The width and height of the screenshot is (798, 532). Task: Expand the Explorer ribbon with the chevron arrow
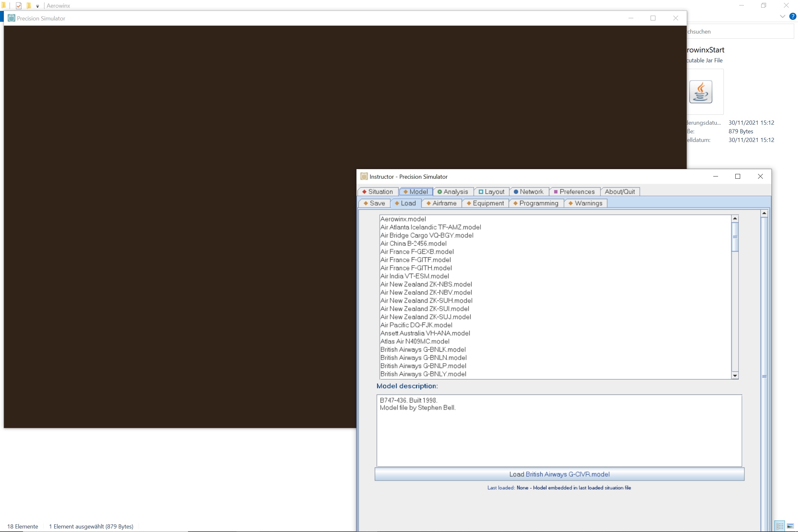coord(782,16)
